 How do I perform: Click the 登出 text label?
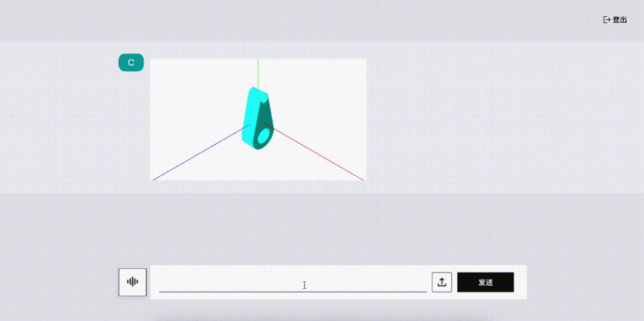click(x=620, y=20)
